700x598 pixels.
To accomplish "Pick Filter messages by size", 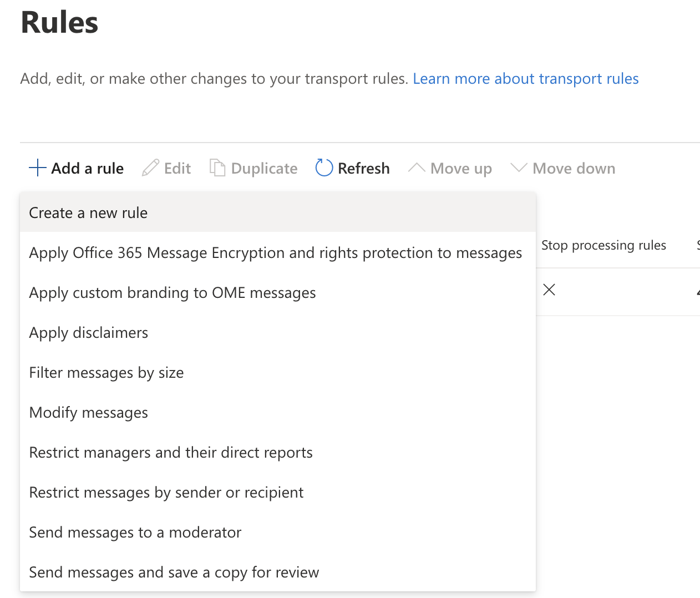I will (106, 373).
